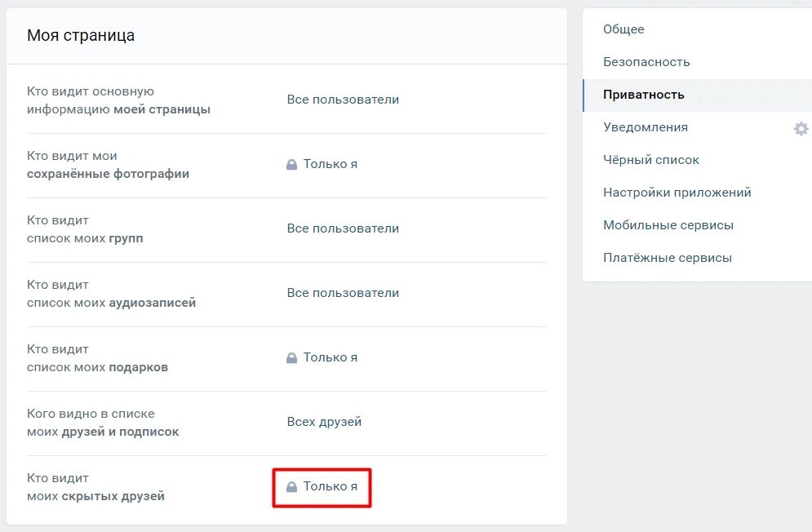Change who sees my groups list

pyautogui.click(x=343, y=228)
